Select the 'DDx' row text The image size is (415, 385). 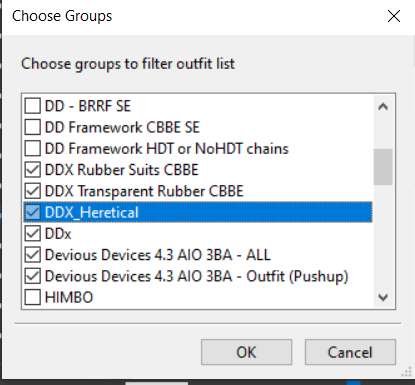pos(58,234)
